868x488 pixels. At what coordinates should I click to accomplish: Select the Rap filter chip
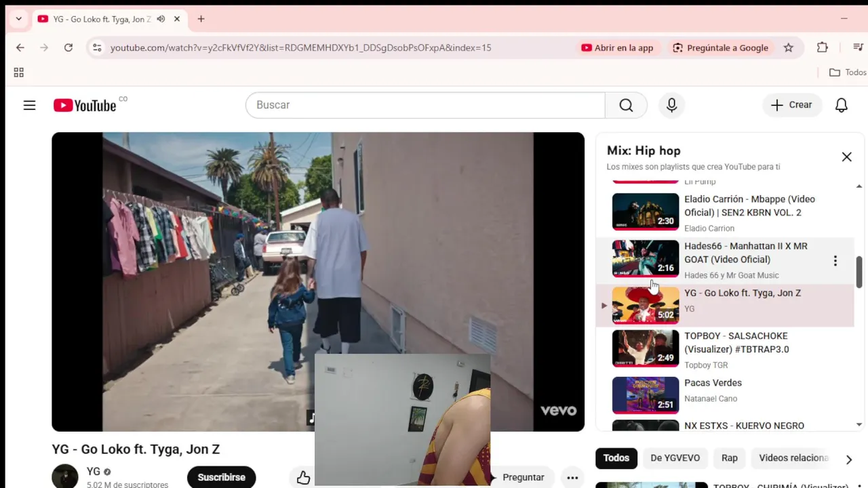[729, 458]
